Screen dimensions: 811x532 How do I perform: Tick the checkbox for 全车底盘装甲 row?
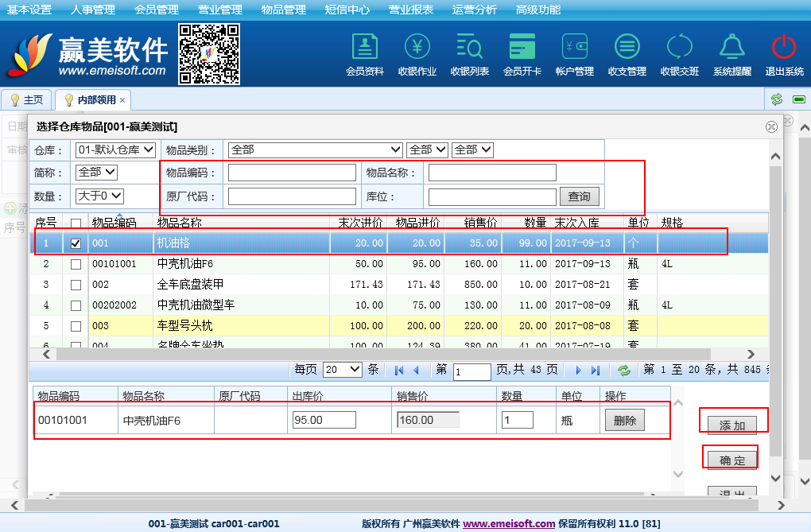tap(76, 285)
